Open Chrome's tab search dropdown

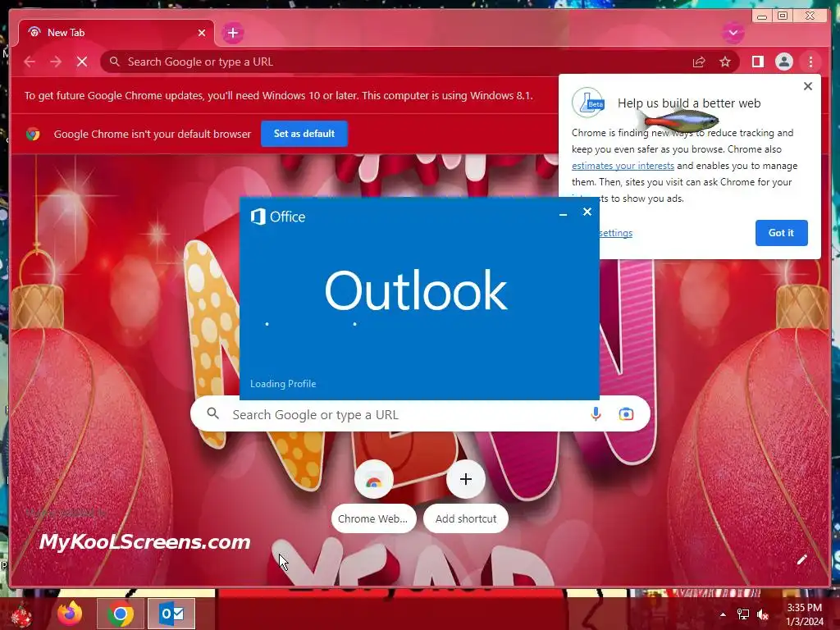click(733, 33)
